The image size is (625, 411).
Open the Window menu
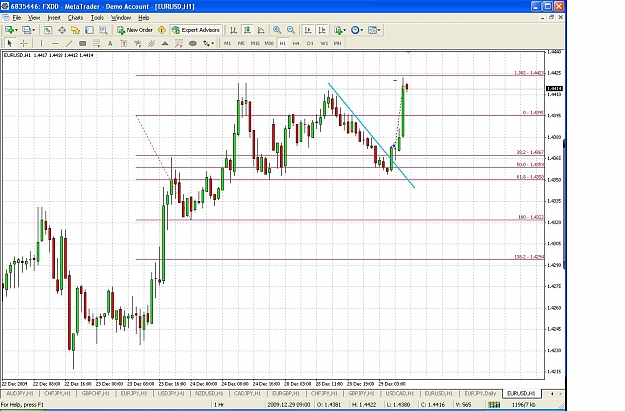click(121, 18)
